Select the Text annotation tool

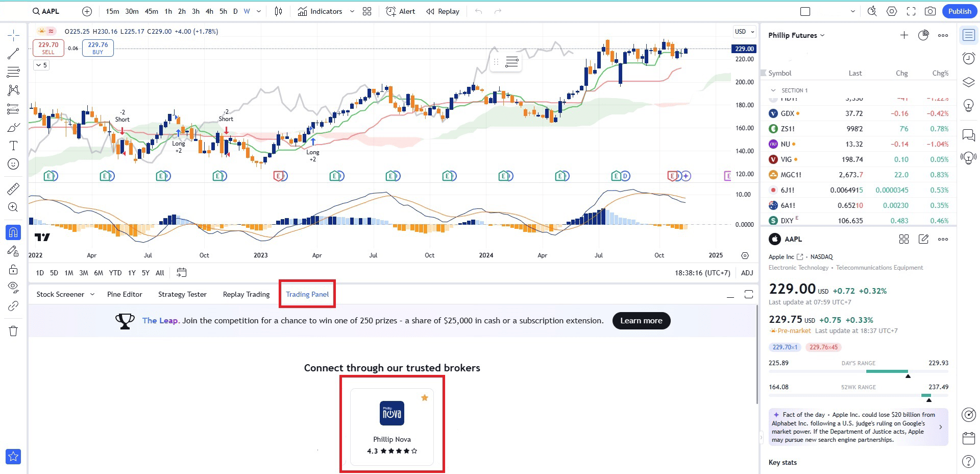pyautogui.click(x=14, y=146)
